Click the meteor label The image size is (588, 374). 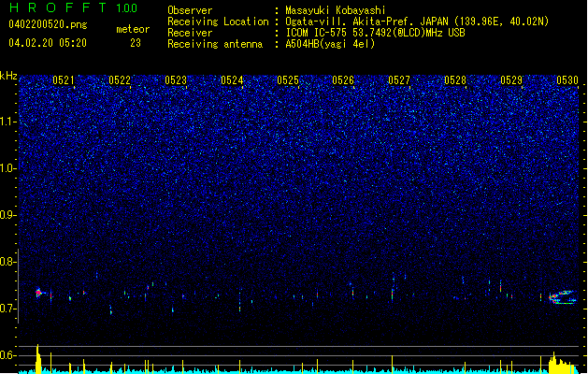point(133,29)
